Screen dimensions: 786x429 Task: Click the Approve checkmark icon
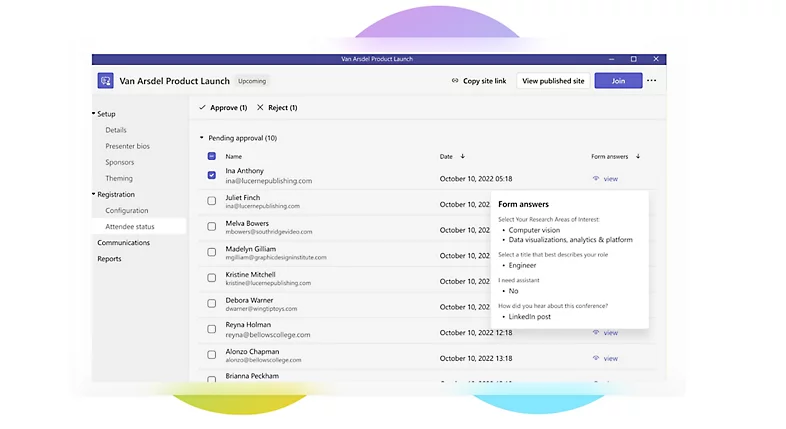[x=203, y=107]
